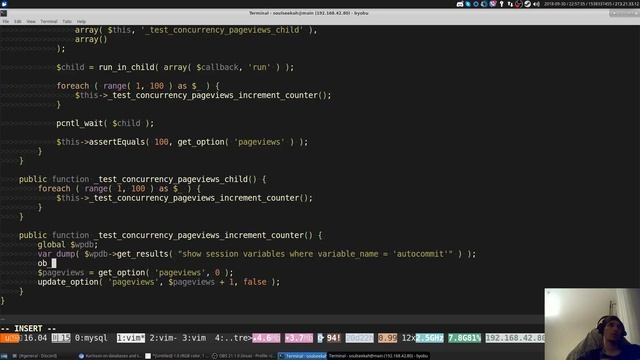This screenshot has width=640, height=360.
Task: Click the 192.168.42.80 IP address indicator
Action: (515, 338)
